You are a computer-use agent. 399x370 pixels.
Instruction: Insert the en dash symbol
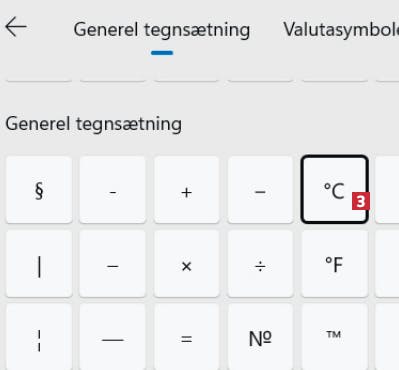[x=113, y=264]
